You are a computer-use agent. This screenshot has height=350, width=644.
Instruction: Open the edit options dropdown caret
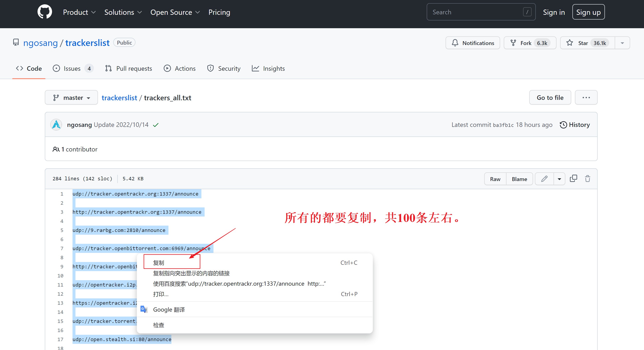[x=559, y=179]
